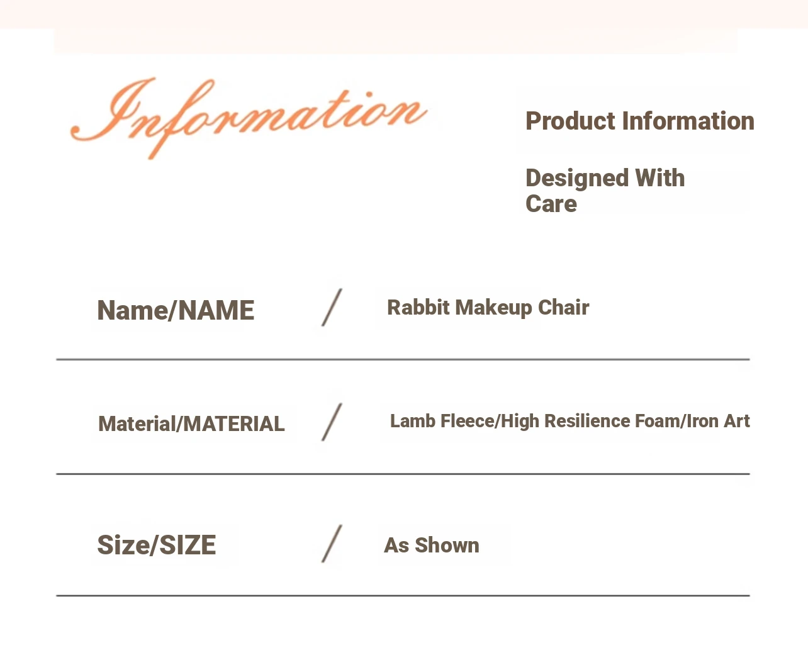Viewport: 808px width, 672px height.
Task: Select the Product Information heading text
Action: pyautogui.click(x=639, y=121)
